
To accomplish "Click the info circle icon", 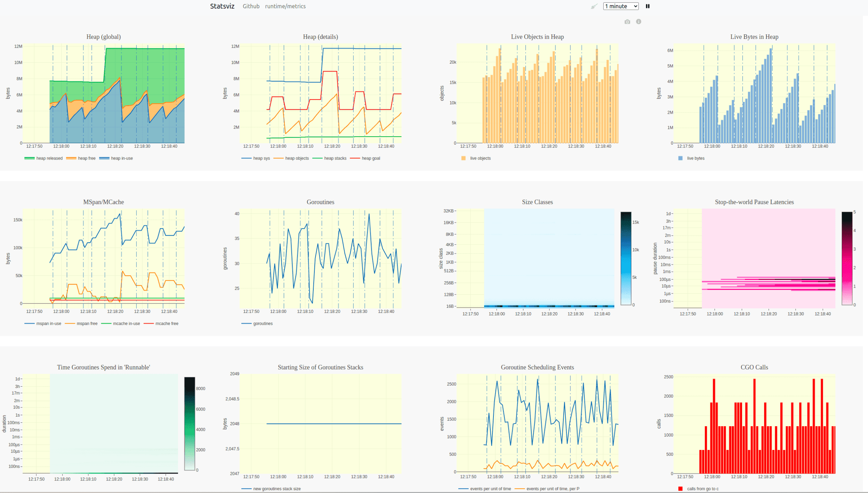I will coord(638,22).
